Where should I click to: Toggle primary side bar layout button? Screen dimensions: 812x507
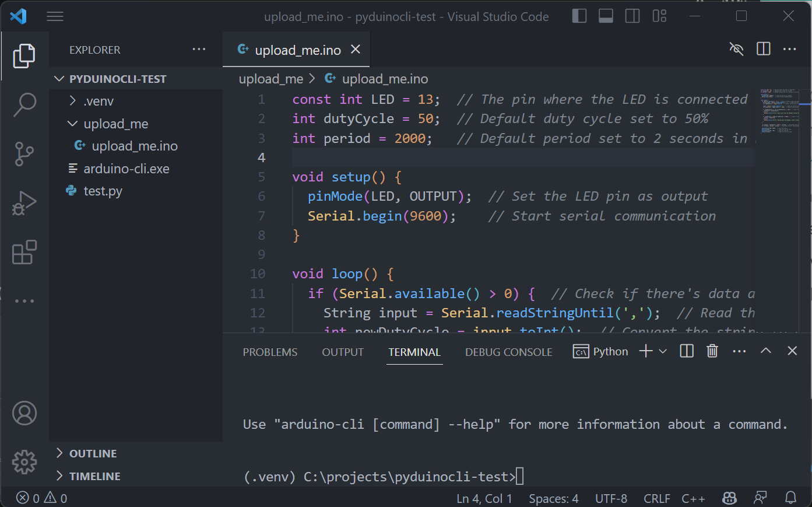pos(579,16)
